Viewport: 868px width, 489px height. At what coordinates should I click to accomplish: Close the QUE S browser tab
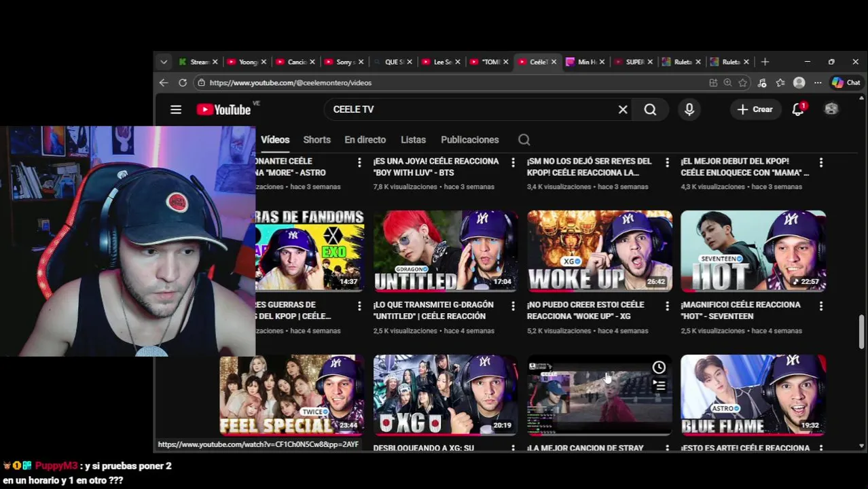(410, 62)
